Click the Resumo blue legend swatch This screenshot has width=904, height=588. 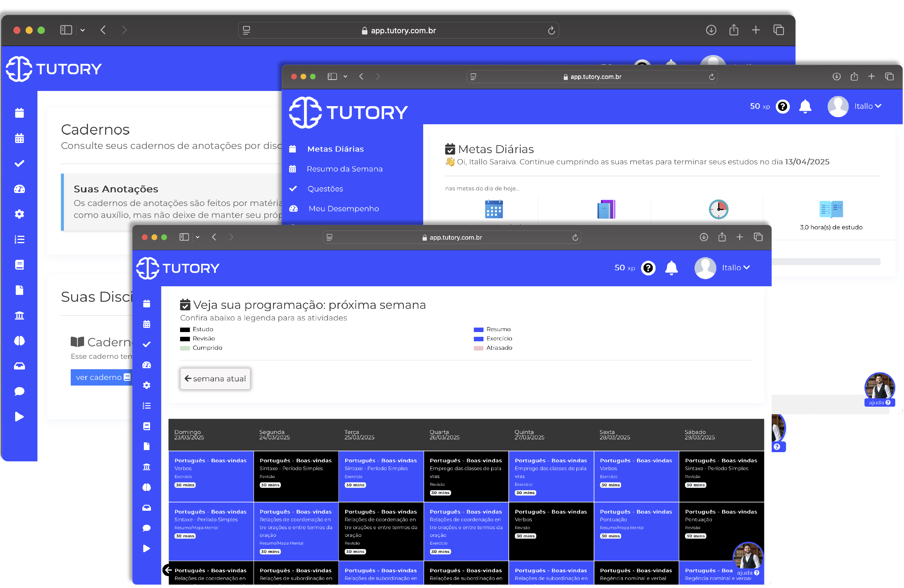pyautogui.click(x=478, y=329)
